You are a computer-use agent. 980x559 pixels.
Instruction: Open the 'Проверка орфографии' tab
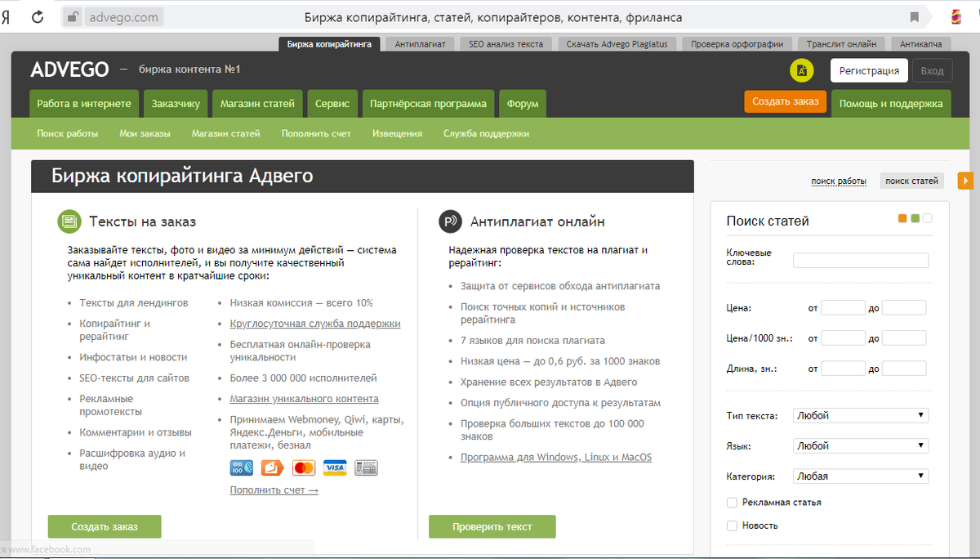[x=737, y=44]
